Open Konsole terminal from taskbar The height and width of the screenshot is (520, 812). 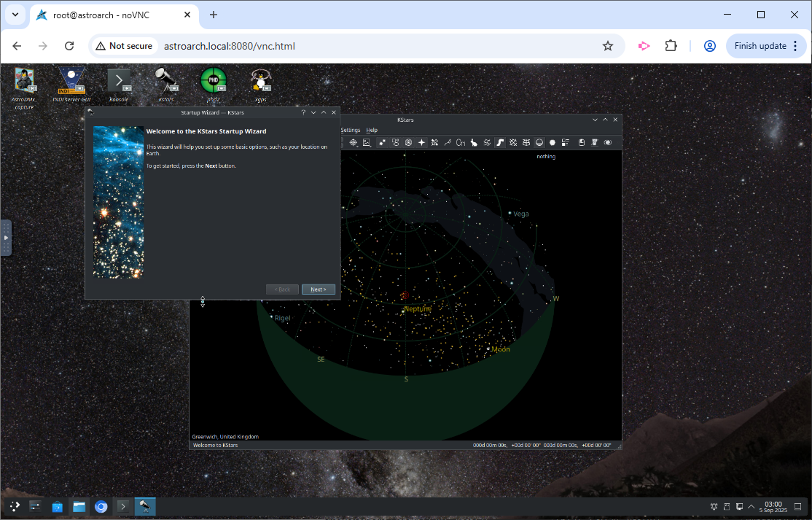click(122, 506)
